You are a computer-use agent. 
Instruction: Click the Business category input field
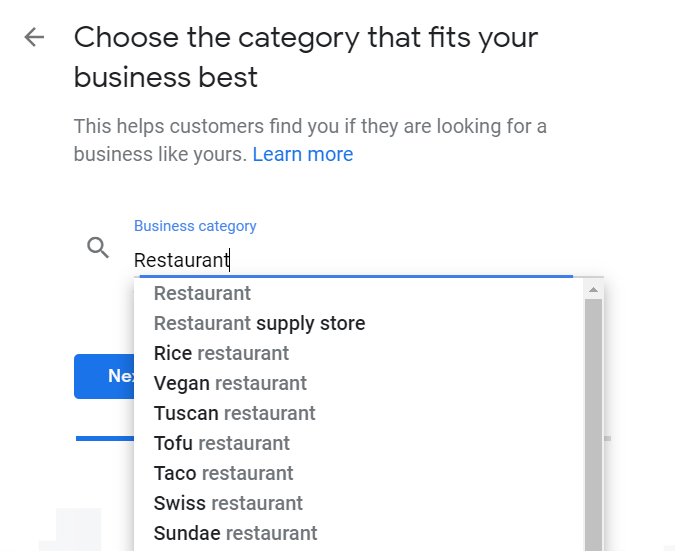(x=350, y=260)
